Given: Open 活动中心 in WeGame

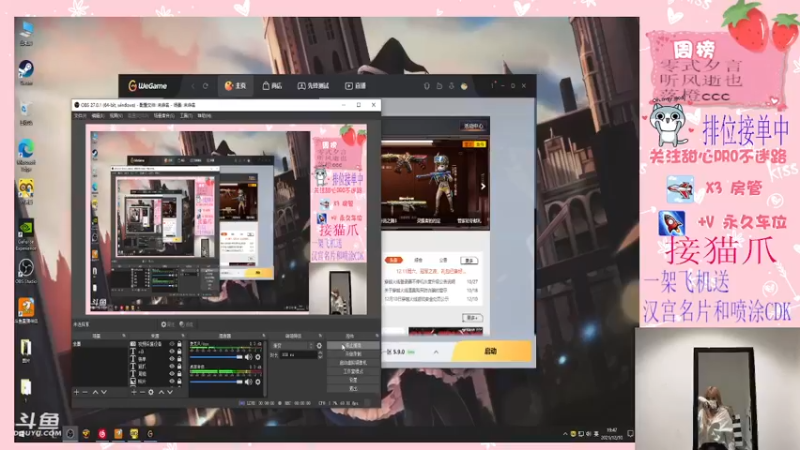Looking at the screenshot, I should click(x=473, y=126).
